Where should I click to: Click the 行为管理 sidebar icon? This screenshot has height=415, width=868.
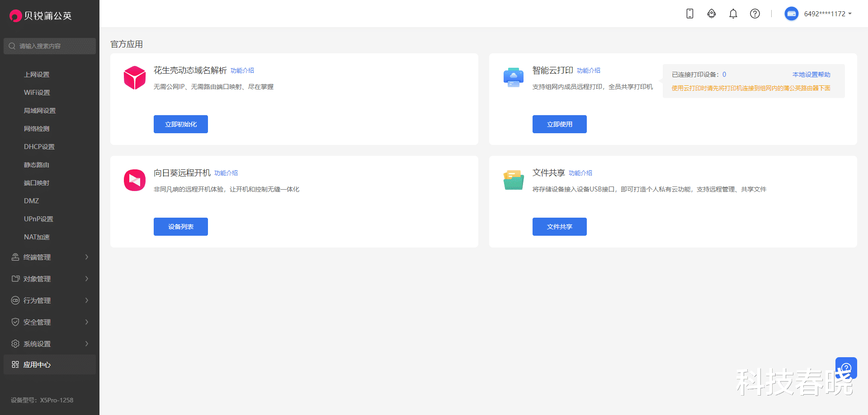point(15,300)
